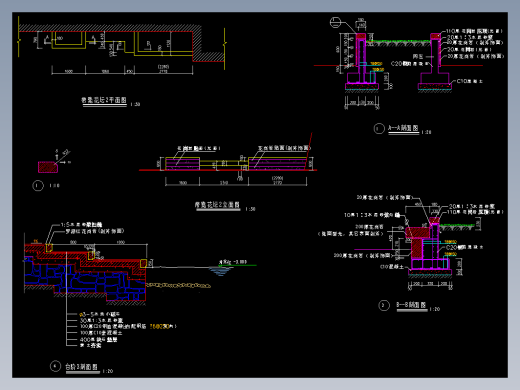This screenshot has height=390, width=520.
Task: Select the 素土夯实 note in step section
Action: coord(90,346)
